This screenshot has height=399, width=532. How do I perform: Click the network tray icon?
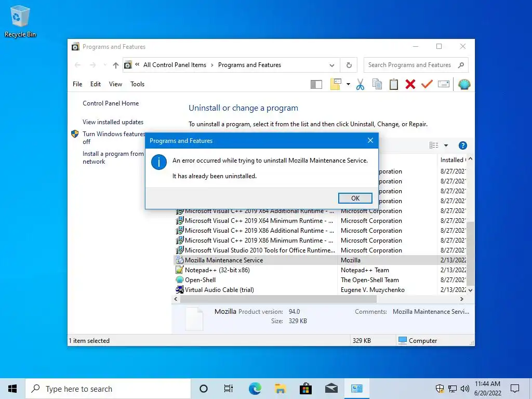click(x=453, y=389)
